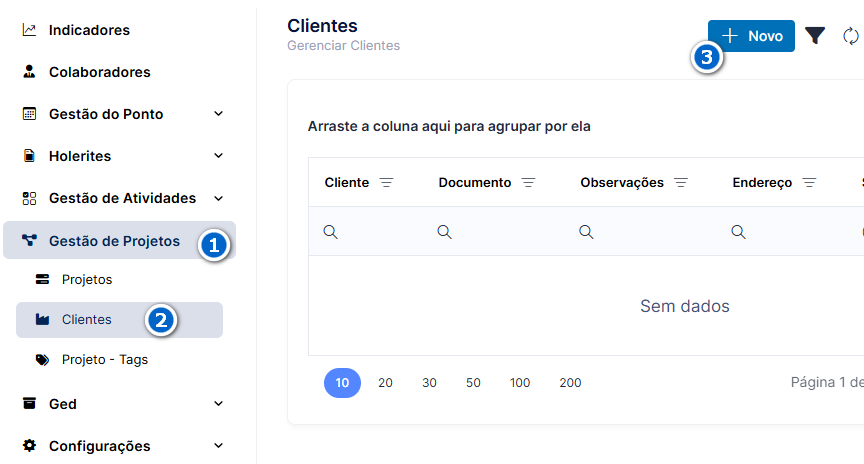Click the Gestão de Atividades grid icon
This screenshot has height=464, width=864.
pyautogui.click(x=29, y=198)
